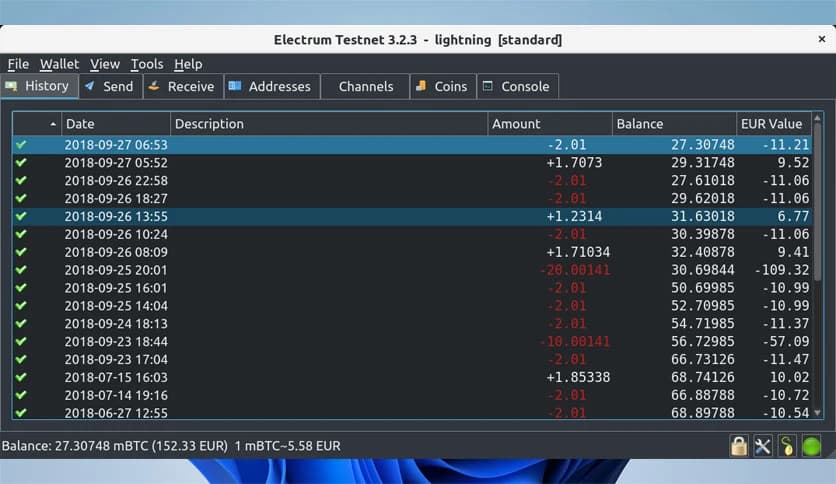Viewport: 836px width, 484px height.
Task: Click confirmed checkmark of 2018-09-25 16:01 row
Action: 21,287
